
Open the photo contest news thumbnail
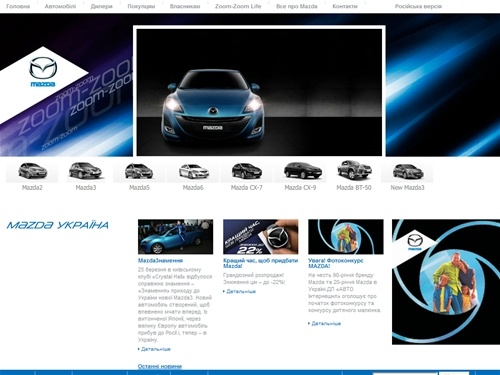(x=346, y=237)
